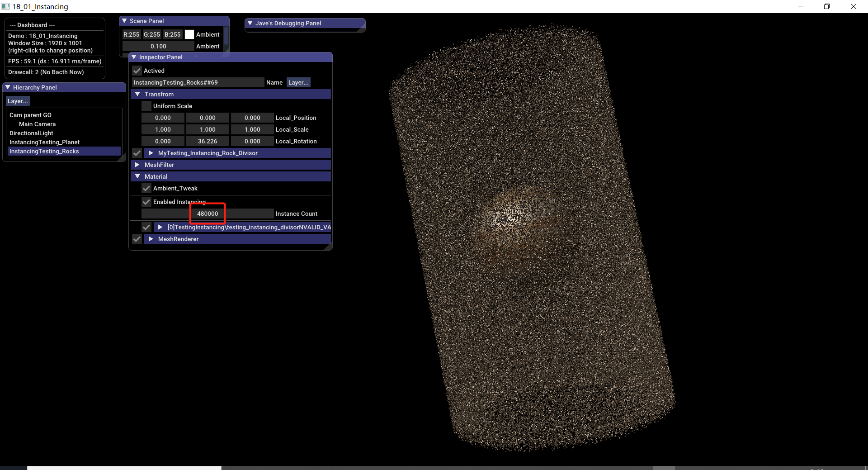The width and height of the screenshot is (868, 470).
Task: Expand the MyTesting_Instancing_Rock_Divisor component
Action: (x=151, y=153)
